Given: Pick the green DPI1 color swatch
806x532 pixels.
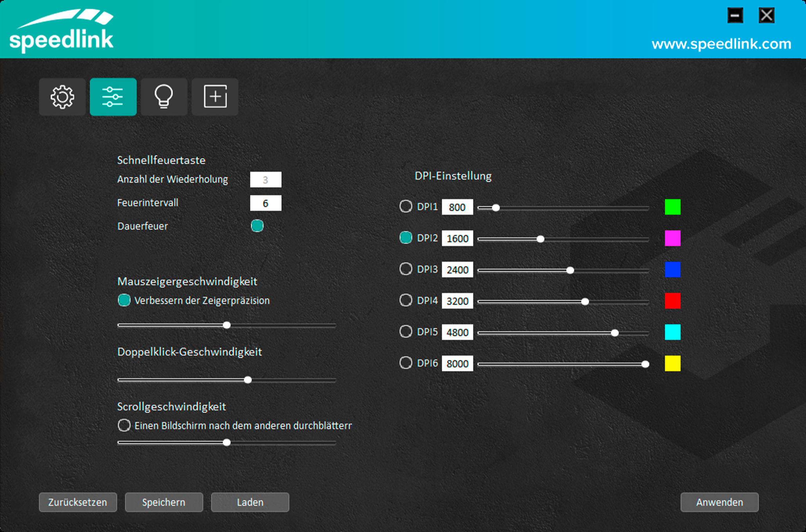Looking at the screenshot, I should pos(673,207).
